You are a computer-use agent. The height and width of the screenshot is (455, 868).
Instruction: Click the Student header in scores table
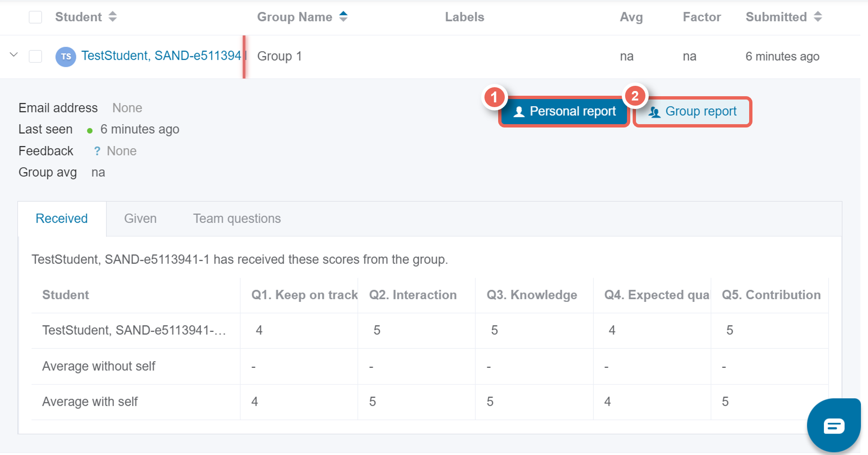click(65, 295)
